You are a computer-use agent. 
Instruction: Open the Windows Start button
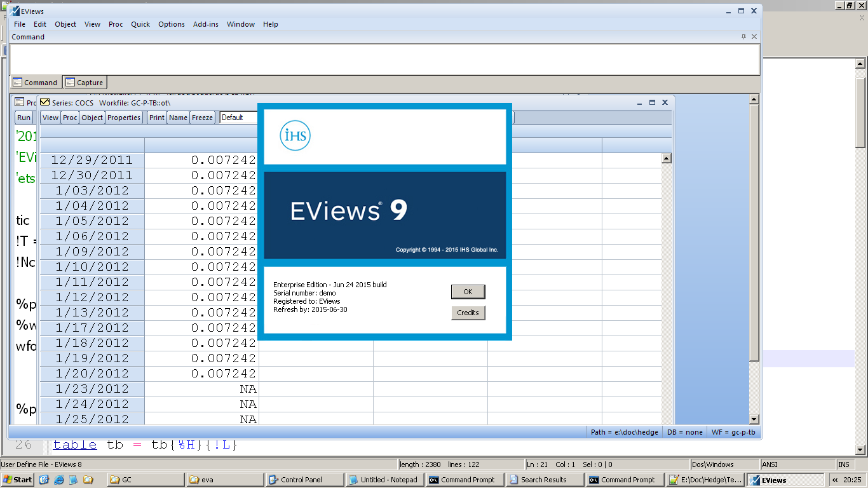click(x=18, y=480)
